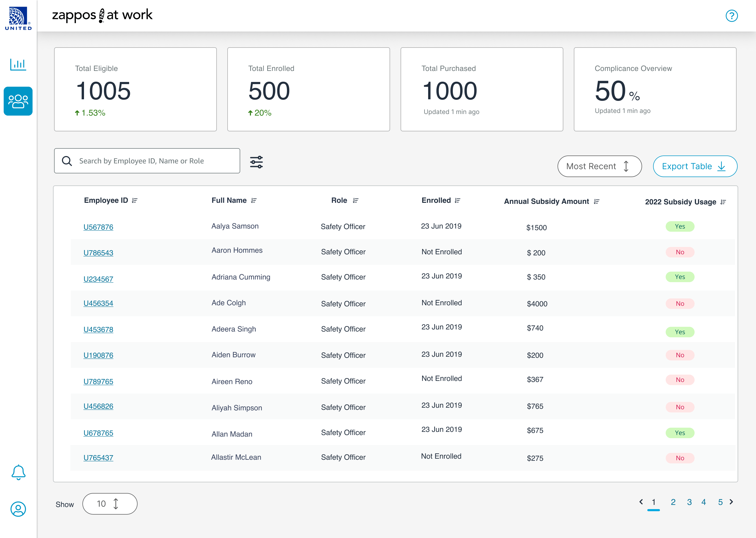Sort by 2022 Subsidy Usage icon
The height and width of the screenshot is (538, 756).
723,202
